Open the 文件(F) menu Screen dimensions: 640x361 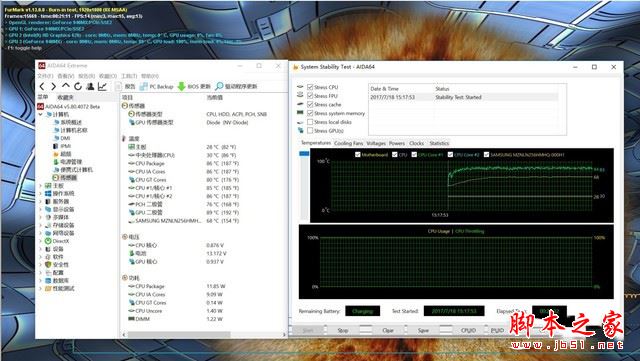pos(45,76)
